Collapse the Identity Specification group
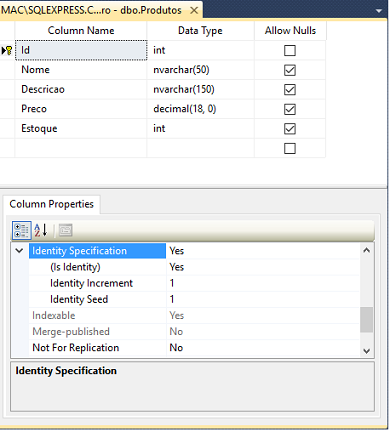The width and height of the screenshot is (390, 432). coord(19,251)
